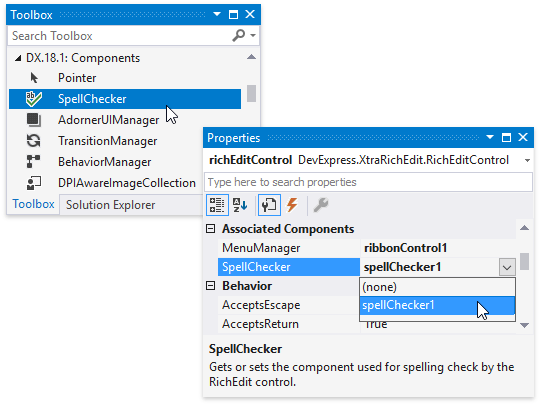Collapse the Associated Components category
The image size is (540, 405).
click(210, 229)
